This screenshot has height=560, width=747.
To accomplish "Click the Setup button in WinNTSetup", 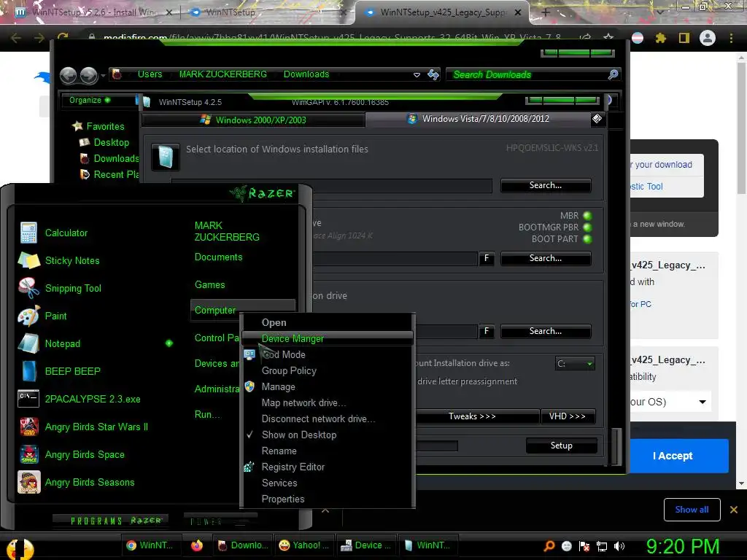I will (x=561, y=446).
